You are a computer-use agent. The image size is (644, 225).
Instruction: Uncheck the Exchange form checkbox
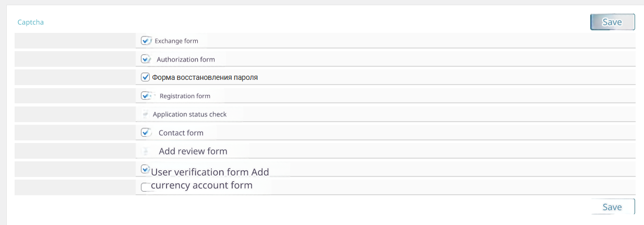point(146,41)
